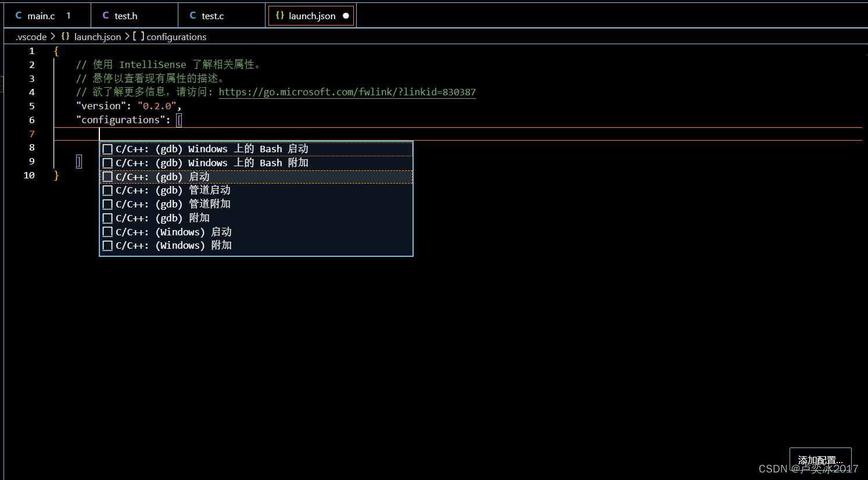
Task: Click line number 7 in the gutter
Action: (31, 134)
